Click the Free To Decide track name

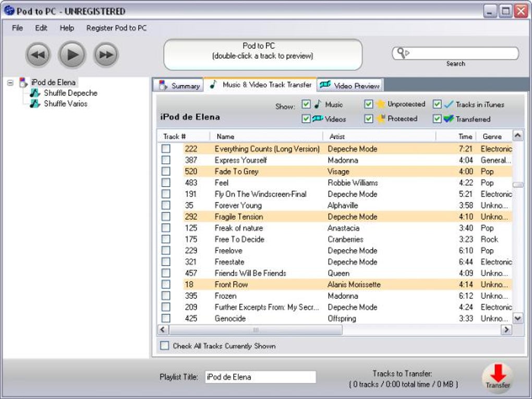[x=239, y=239]
